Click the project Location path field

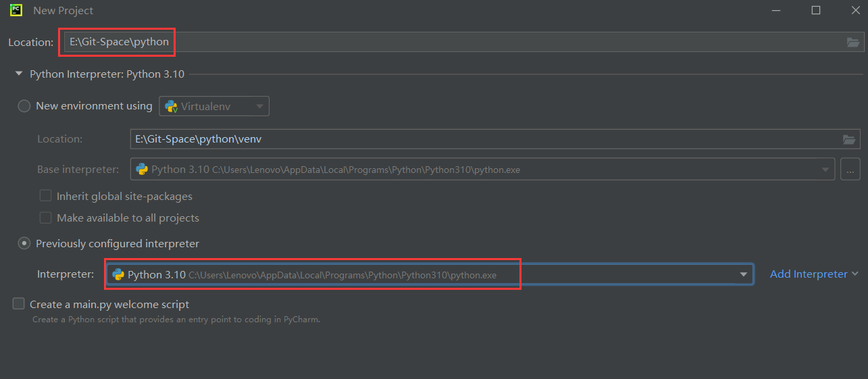[463, 42]
